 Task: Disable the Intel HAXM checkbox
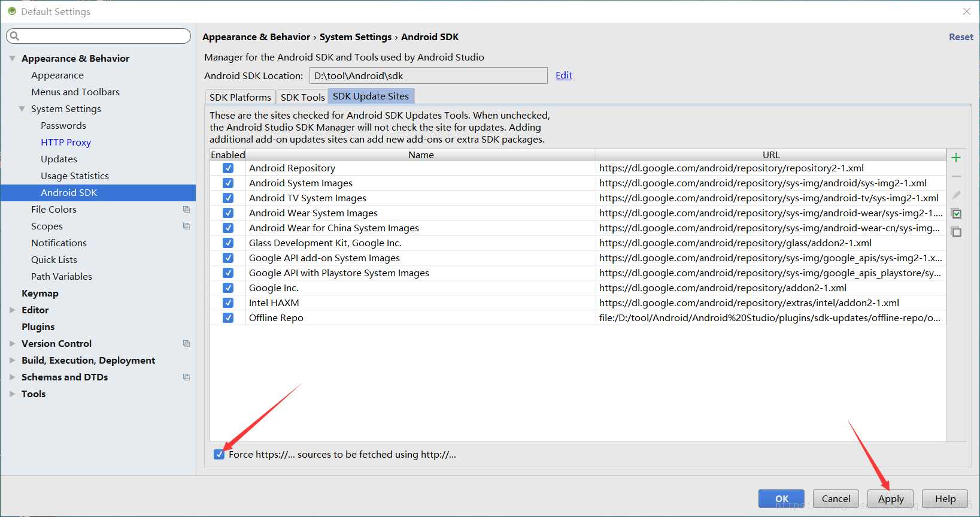tap(228, 303)
